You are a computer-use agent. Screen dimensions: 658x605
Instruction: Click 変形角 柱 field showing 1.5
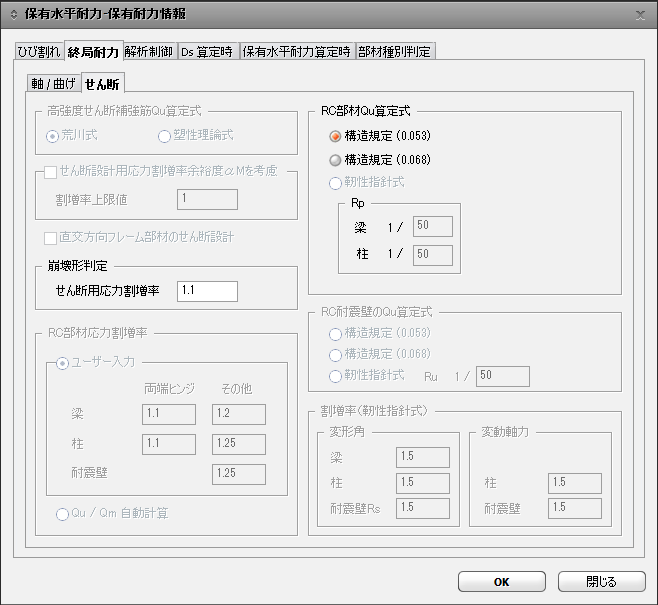point(423,483)
